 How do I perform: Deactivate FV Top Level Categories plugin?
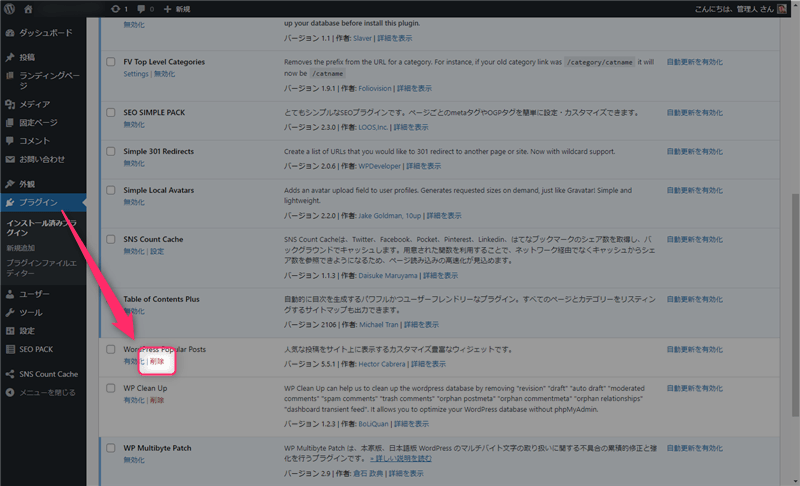(164, 74)
